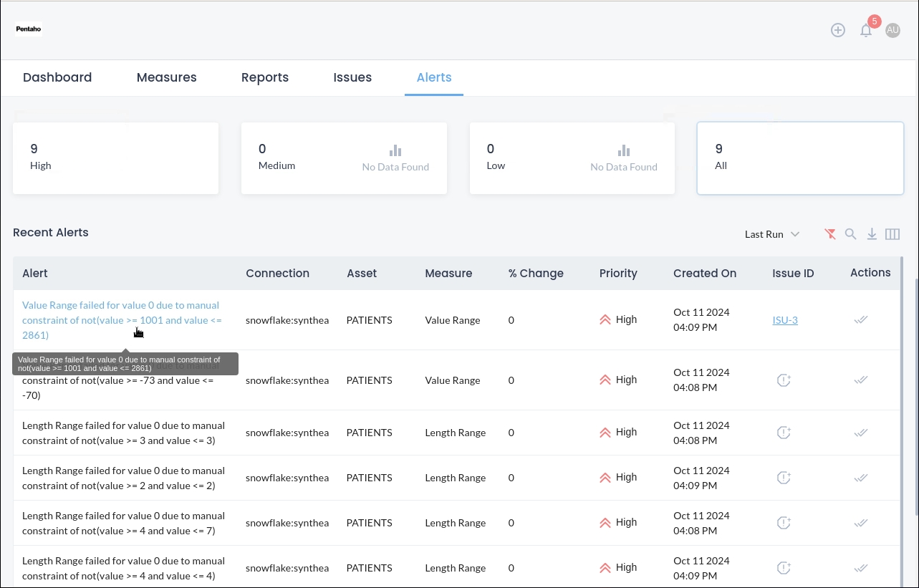Switch to the Dashboard tab

click(57, 77)
